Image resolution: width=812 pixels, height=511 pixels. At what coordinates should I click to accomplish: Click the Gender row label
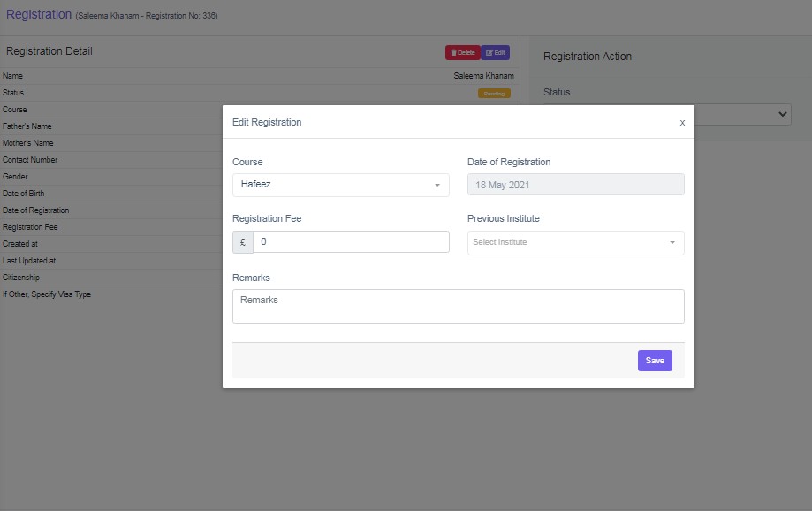[15, 177]
